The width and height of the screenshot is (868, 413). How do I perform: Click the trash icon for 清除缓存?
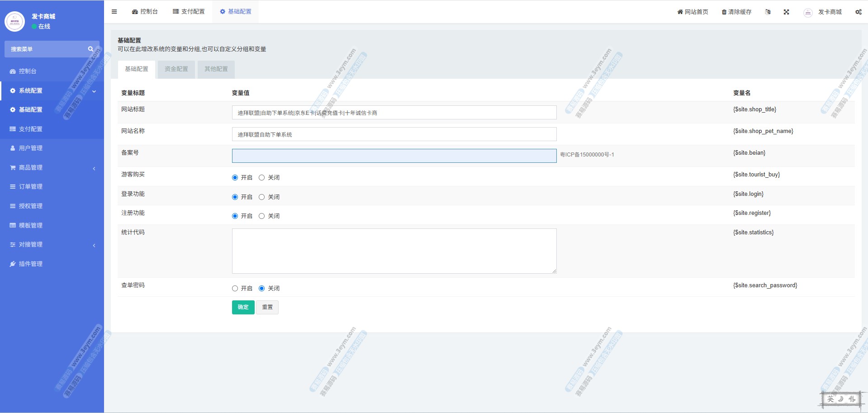724,12
